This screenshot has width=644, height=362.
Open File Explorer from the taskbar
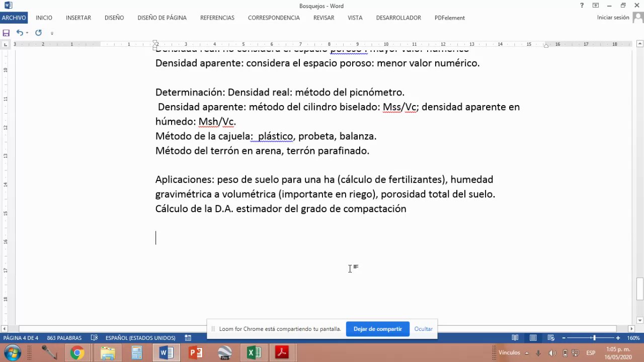click(108, 353)
